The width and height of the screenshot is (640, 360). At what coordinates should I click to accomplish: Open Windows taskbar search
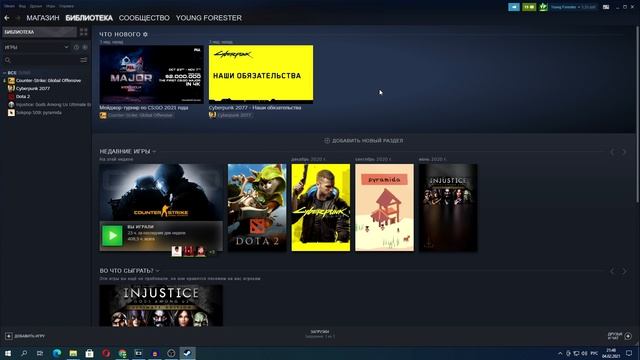24,353
